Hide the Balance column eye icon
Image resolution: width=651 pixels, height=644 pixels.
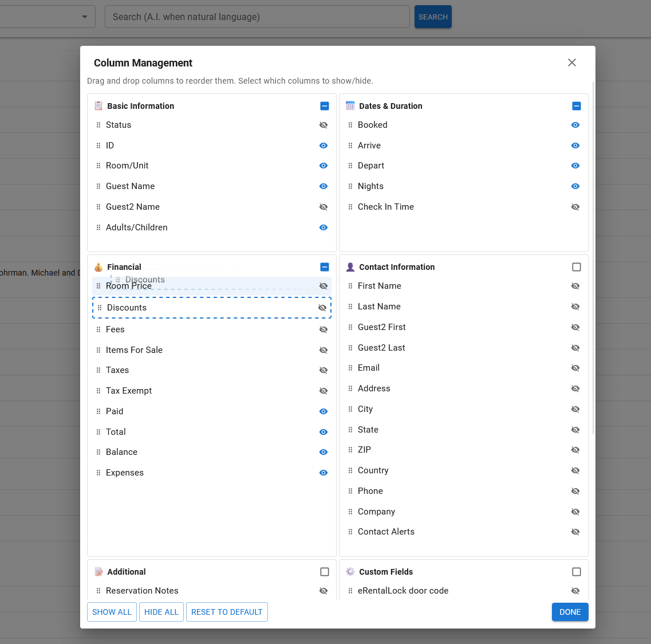(x=323, y=452)
